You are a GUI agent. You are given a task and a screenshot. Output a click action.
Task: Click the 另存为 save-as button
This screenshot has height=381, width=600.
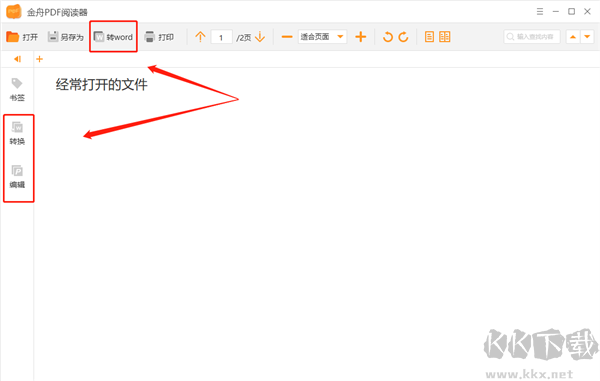pyautogui.click(x=65, y=37)
